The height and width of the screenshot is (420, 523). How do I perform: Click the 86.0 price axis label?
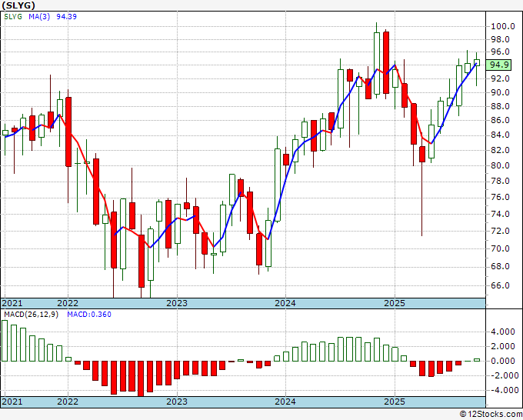[500, 120]
